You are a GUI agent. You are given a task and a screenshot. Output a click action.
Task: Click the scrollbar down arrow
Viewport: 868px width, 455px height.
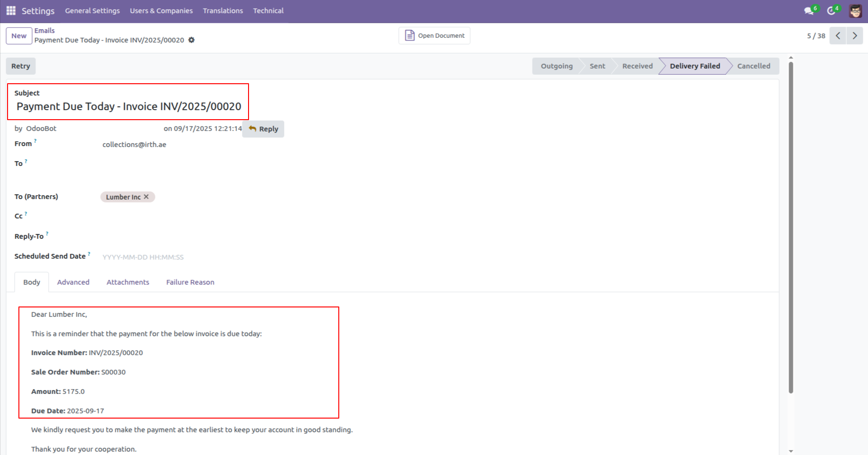(x=791, y=452)
